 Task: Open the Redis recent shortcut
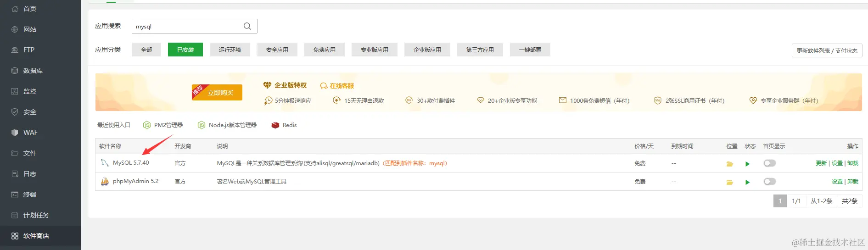(284, 125)
